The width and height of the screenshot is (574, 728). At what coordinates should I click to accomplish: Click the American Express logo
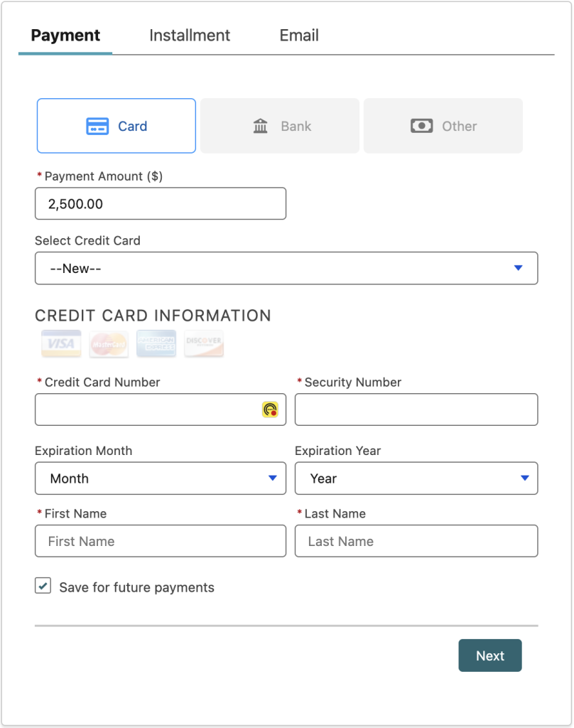point(156,343)
